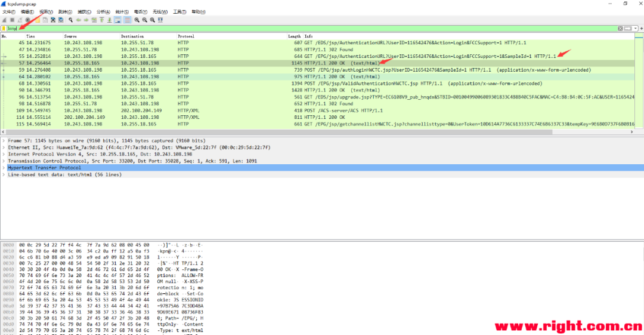Image resolution: width=644 pixels, height=335 pixels.
Task: Click the zoom in magnifier icon
Action: pos(137,20)
